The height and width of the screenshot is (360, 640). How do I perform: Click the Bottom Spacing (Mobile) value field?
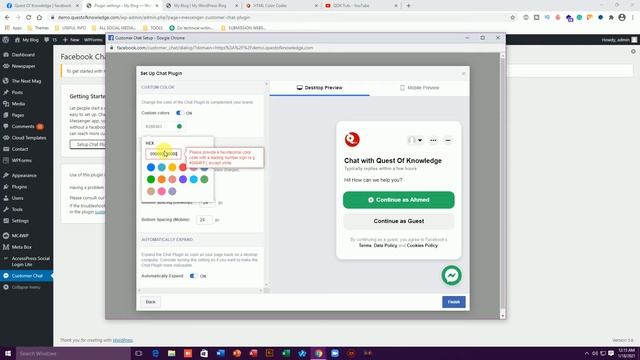tap(204, 220)
